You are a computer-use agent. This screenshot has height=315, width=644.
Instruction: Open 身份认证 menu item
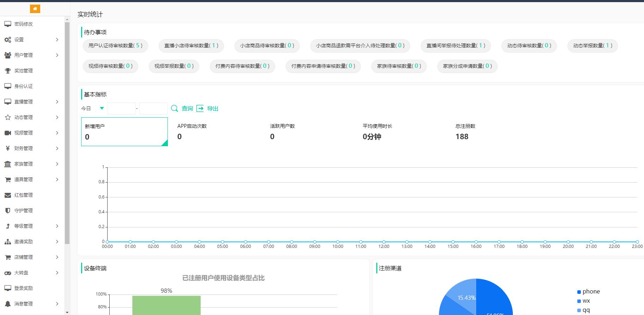(x=23, y=86)
